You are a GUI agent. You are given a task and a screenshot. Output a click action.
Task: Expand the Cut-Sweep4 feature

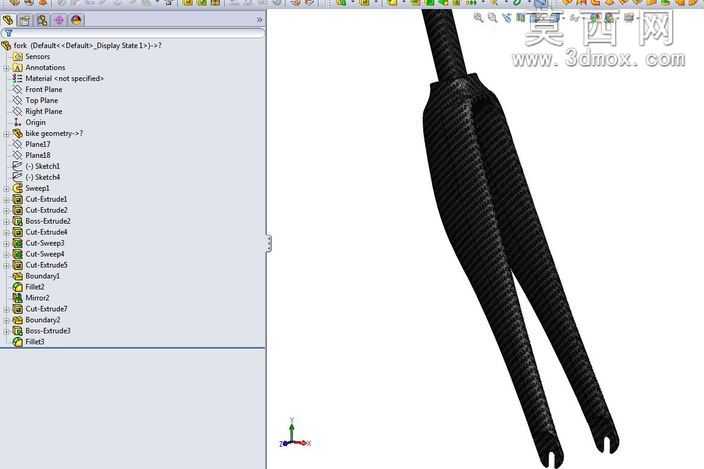point(6,254)
